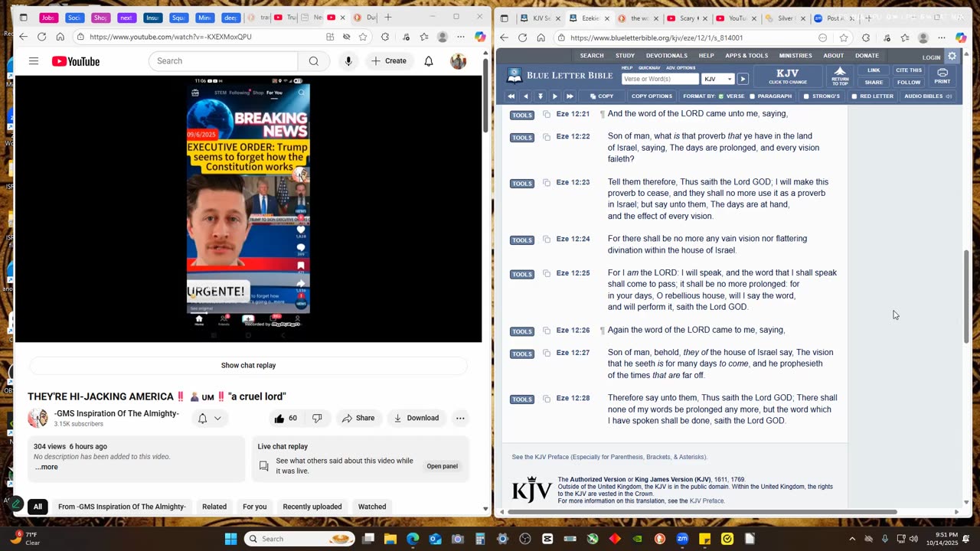The height and width of the screenshot is (551, 980).
Task: Jump to next book with double-right arrow
Action: click(x=570, y=96)
